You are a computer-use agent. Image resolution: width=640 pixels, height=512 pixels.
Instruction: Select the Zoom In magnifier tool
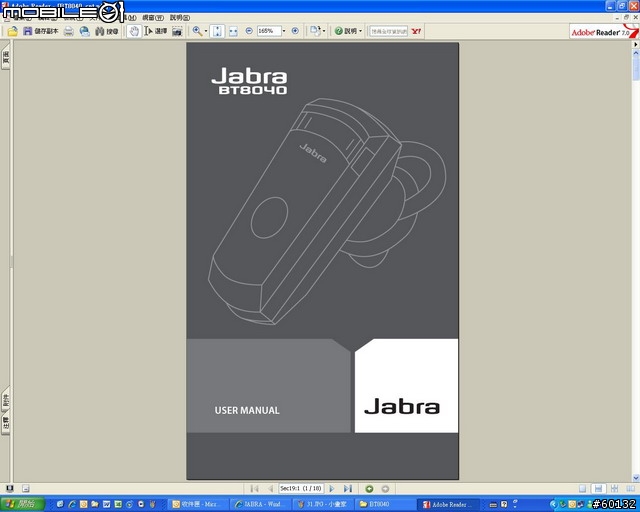coord(197,31)
